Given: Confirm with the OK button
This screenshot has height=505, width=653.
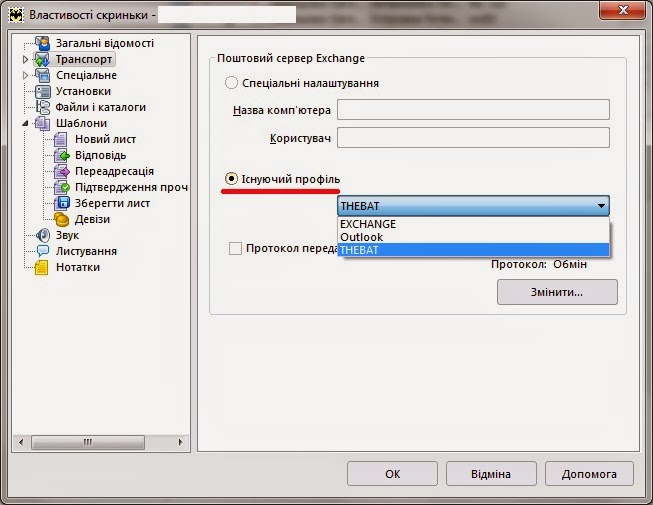Looking at the screenshot, I should click(392, 473).
